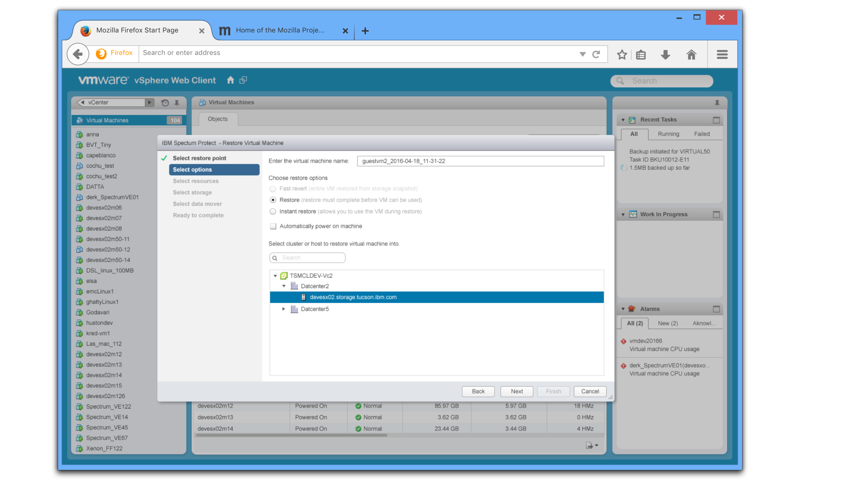
Task: Click the Recent Tasks panel icon
Action: tap(632, 120)
